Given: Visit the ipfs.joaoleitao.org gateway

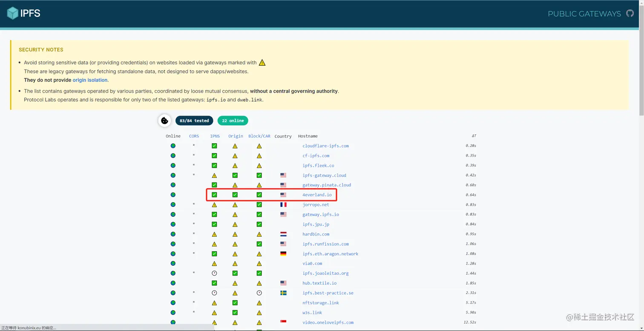Looking at the screenshot, I should (x=325, y=273).
